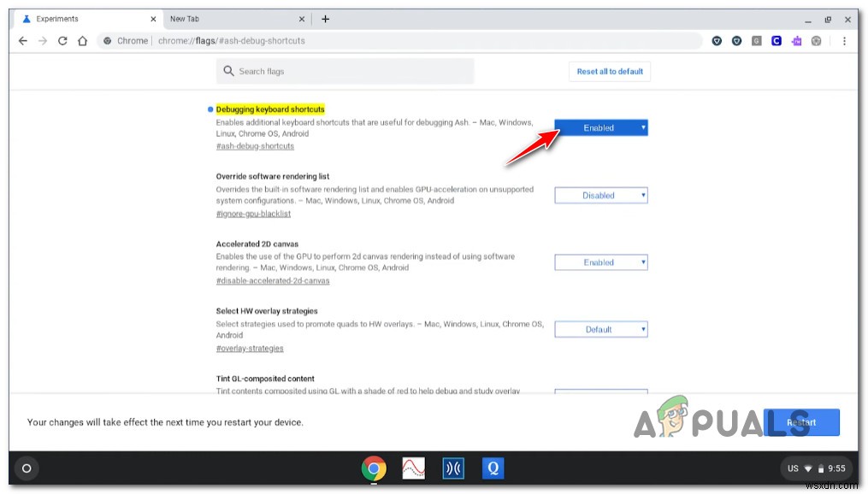Click the Debugging keyboard shortcuts heading
868x494 pixels.
pos(270,109)
